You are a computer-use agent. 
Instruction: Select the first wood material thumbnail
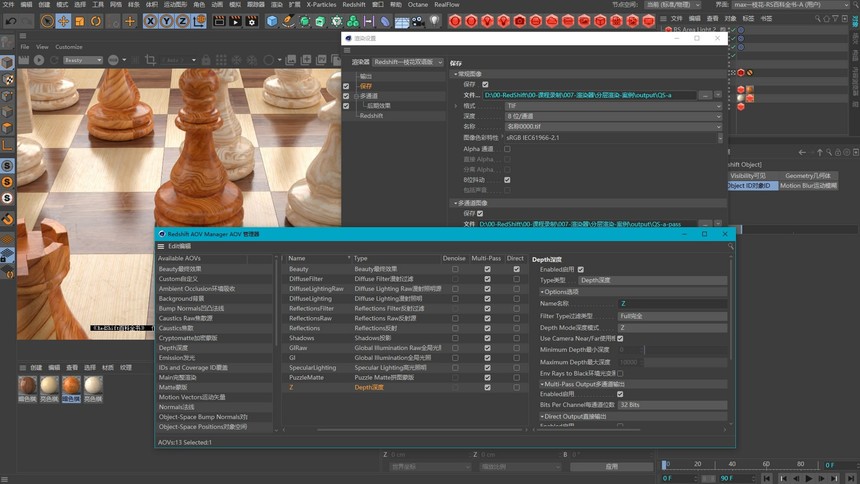pyautogui.click(x=27, y=385)
